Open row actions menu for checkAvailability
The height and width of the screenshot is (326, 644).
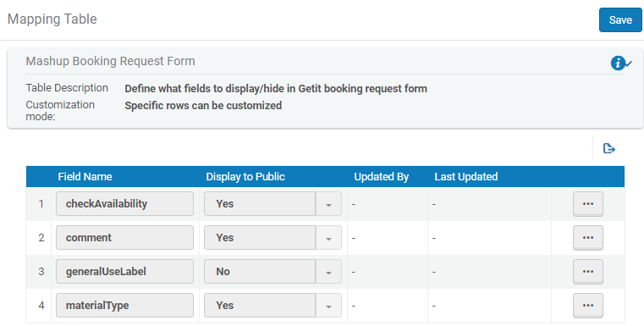(588, 204)
